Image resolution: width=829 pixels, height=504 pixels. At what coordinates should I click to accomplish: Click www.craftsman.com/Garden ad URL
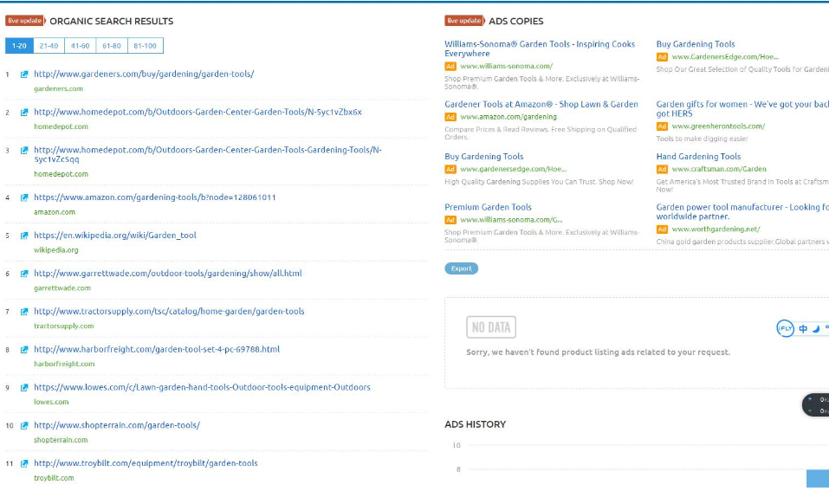719,169
